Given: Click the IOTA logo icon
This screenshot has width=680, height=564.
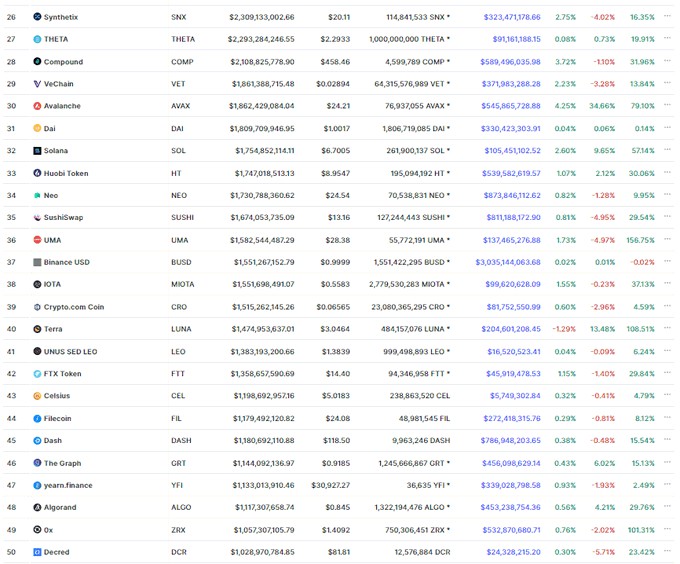Looking at the screenshot, I should pos(37,284).
